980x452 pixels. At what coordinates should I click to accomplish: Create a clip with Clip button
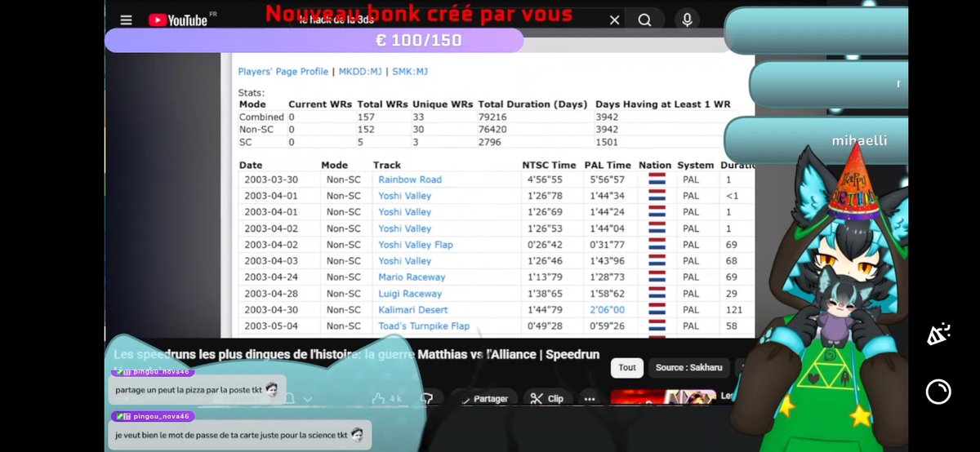tap(547, 399)
